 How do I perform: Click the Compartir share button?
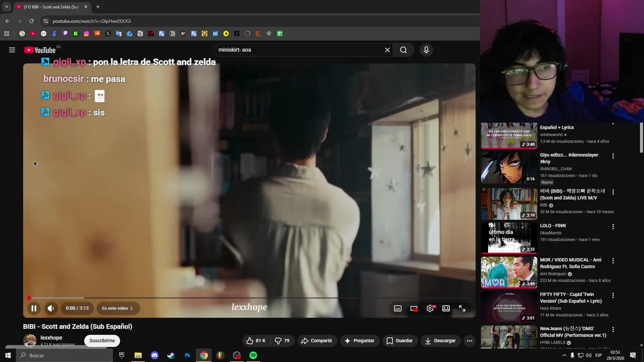point(316,341)
